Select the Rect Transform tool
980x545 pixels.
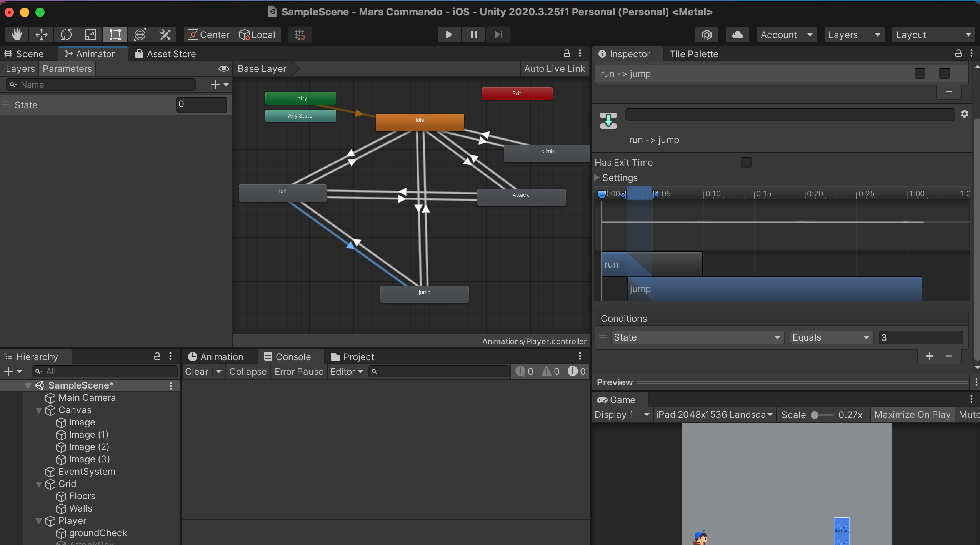[115, 35]
